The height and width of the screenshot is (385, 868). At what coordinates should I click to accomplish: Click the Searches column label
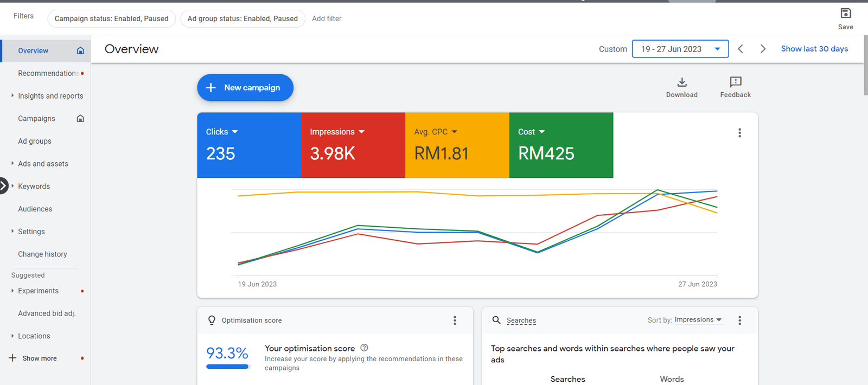tap(568, 379)
